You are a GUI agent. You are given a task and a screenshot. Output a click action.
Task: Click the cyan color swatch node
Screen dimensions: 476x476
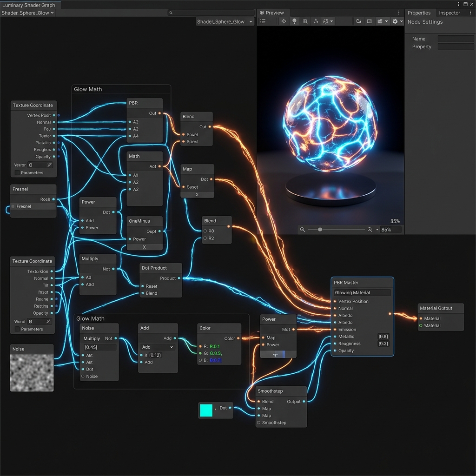point(206,410)
